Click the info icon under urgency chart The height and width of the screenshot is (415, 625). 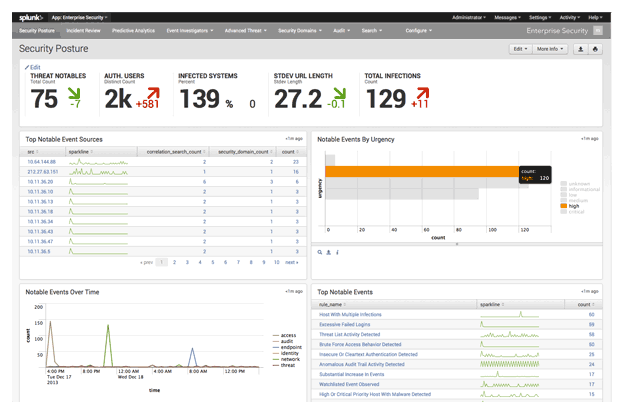tap(337, 252)
